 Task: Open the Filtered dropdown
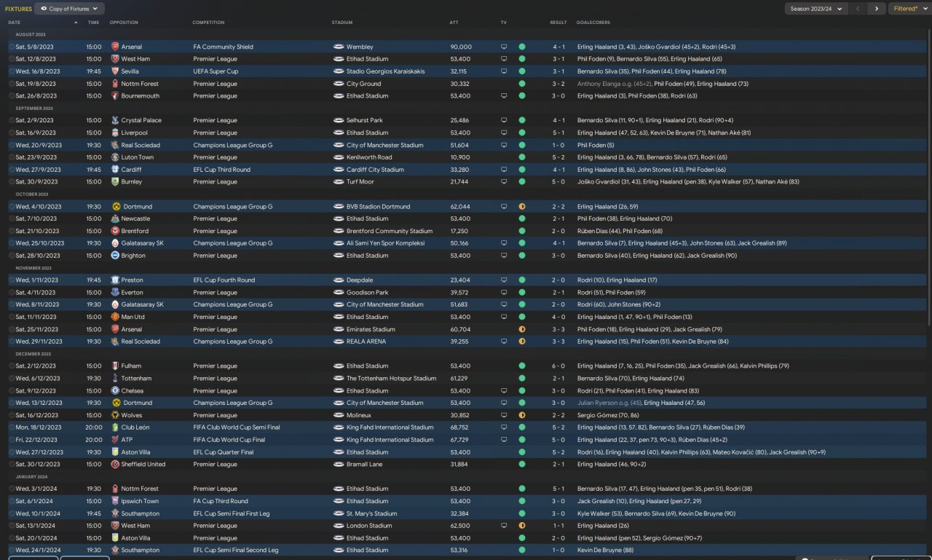(x=909, y=9)
